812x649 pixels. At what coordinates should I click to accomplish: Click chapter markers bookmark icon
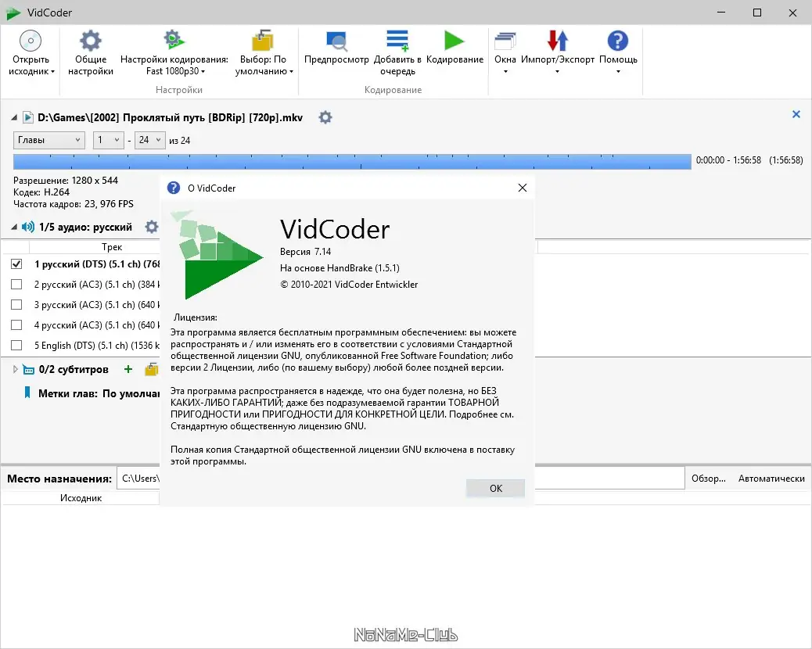tap(27, 393)
